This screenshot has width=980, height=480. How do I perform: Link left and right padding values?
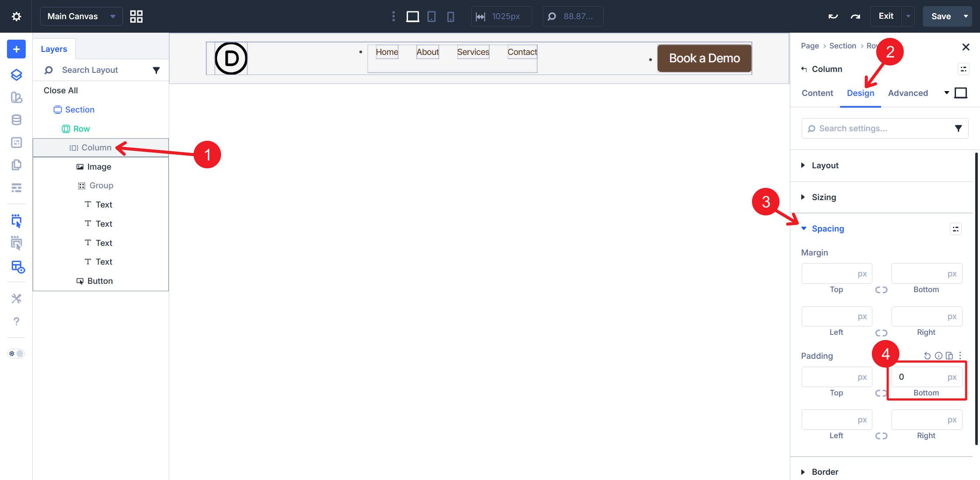pos(881,436)
